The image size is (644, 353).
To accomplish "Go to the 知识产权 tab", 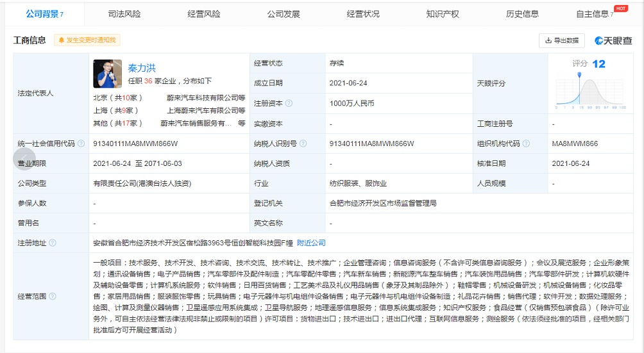I will tap(443, 13).
